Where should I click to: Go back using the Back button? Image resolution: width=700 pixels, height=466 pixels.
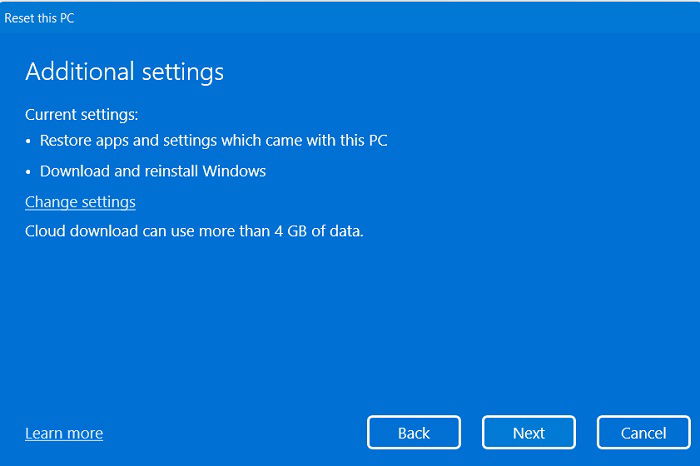(414, 432)
